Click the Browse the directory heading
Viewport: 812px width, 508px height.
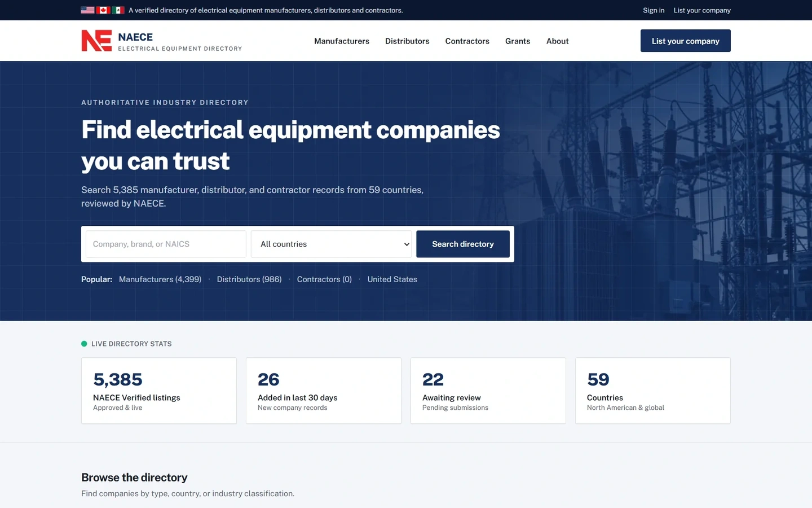coord(134,478)
